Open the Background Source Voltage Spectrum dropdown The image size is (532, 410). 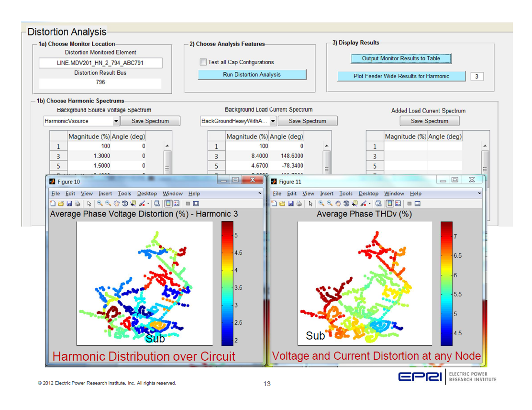[68, 121]
